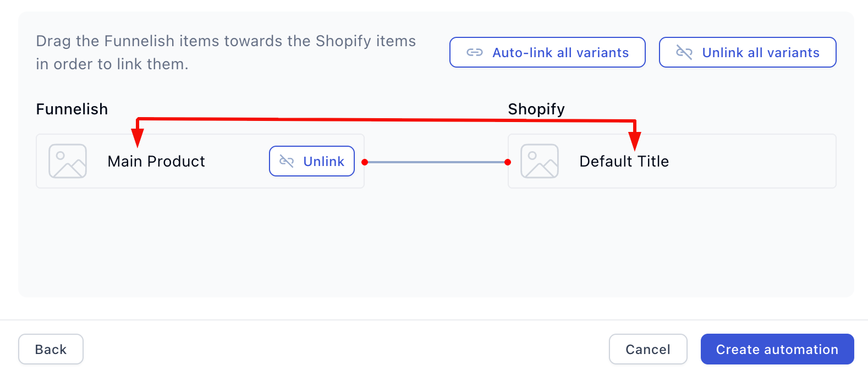Click the red connector dot next to Unlink
Image resolution: width=868 pixels, height=376 pixels.
(x=365, y=162)
